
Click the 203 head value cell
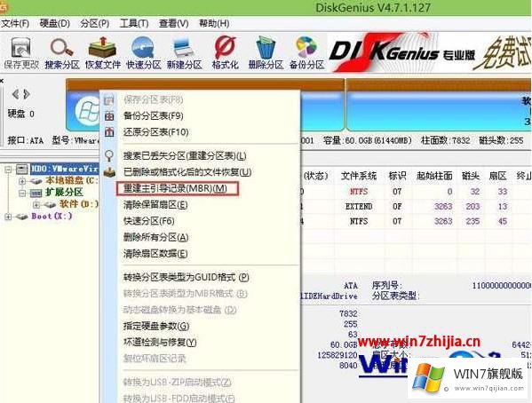472,207
